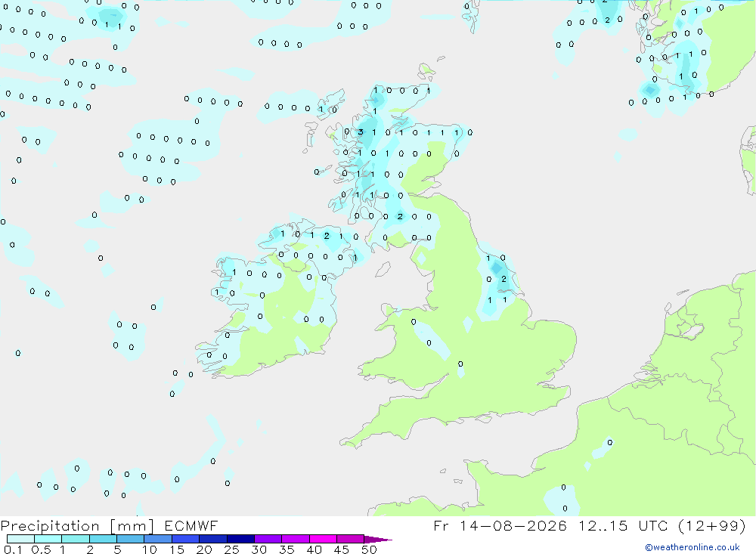Viewport: 756px width, 554px height.
Task: Choose the 15 to 20 mm legend color
Action: pyautogui.click(x=185, y=539)
